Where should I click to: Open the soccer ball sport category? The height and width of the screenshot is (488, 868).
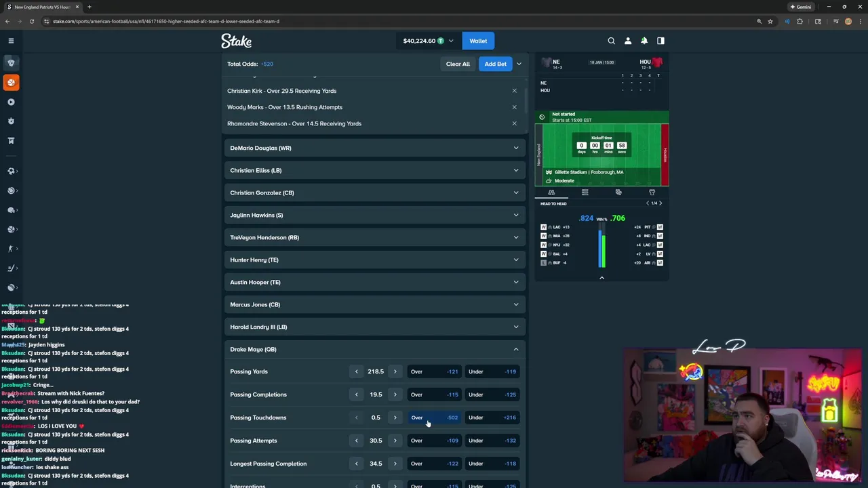(11, 171)
